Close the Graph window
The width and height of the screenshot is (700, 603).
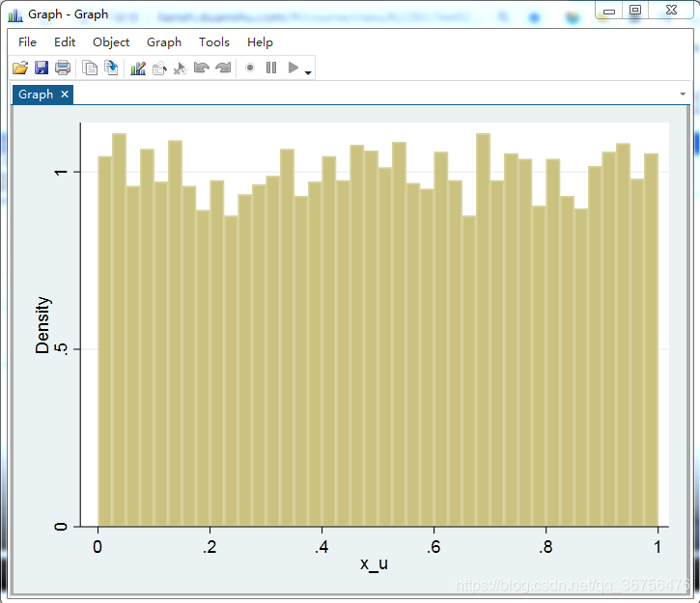coord(671,11)
